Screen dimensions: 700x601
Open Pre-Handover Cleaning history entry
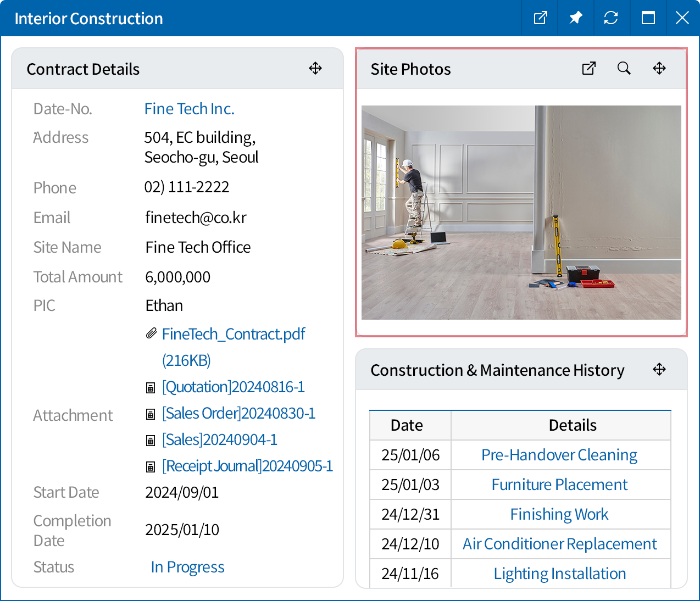point(559,455)
